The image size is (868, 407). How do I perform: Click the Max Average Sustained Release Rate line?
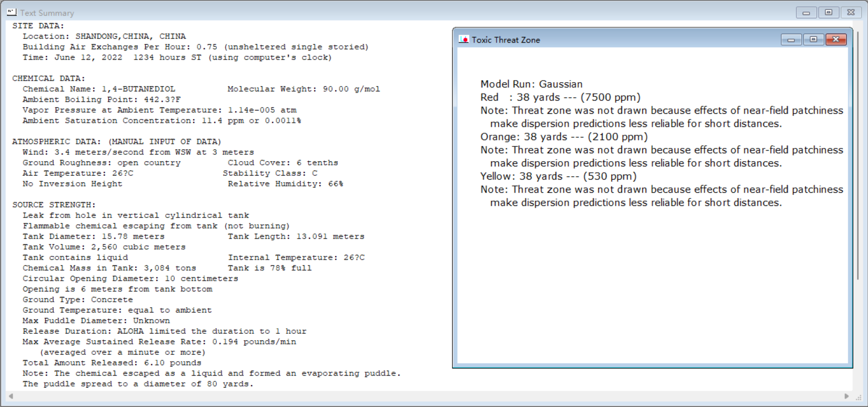pos(159,342)
